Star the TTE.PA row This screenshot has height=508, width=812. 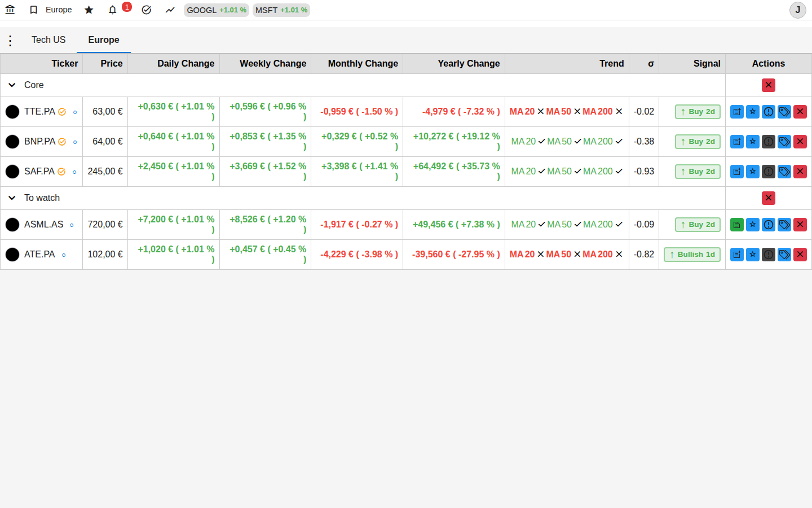pyautogui.click(x=753, y=112)
